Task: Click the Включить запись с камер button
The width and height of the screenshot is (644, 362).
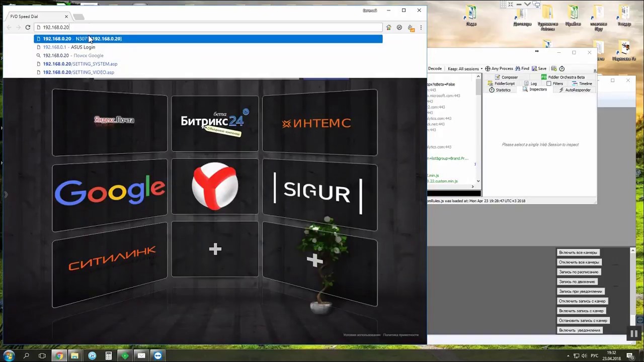Action: click(581, 311)
